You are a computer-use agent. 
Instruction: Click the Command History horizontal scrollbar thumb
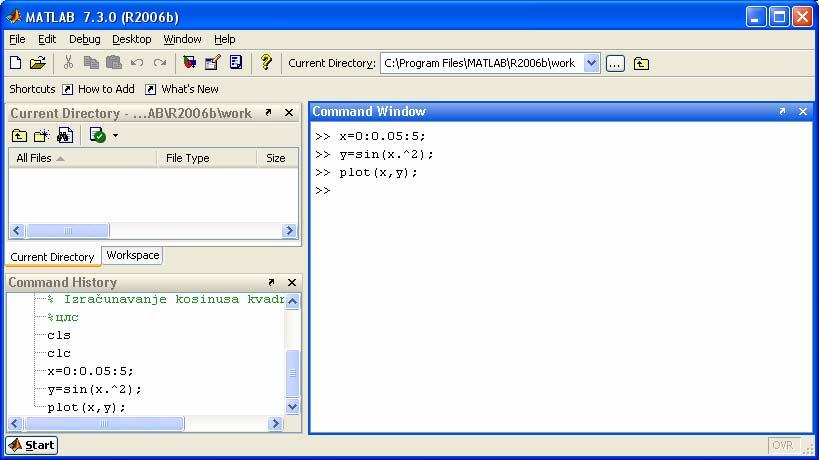[x=104, y=423]
